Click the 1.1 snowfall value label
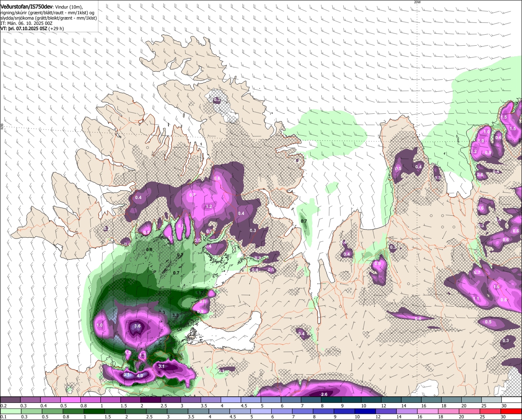The width and height of the screenshot is (522, 420). tap(476, 298)
